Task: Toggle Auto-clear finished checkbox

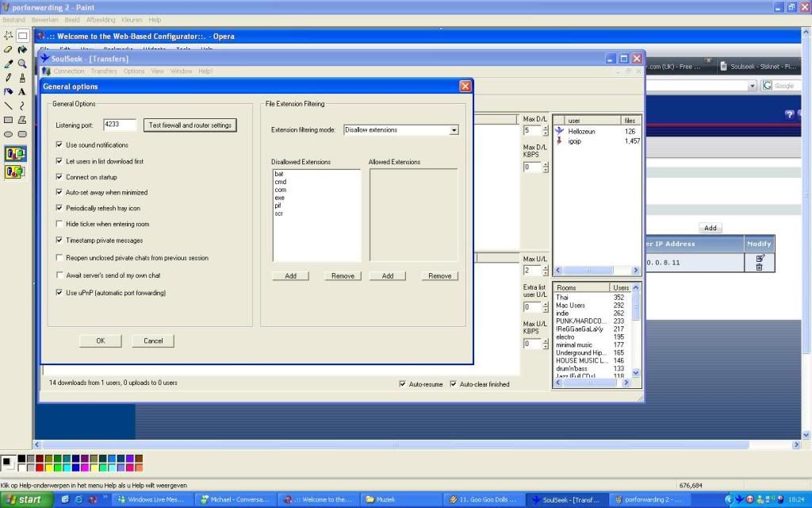Action: tap(453, 384)
